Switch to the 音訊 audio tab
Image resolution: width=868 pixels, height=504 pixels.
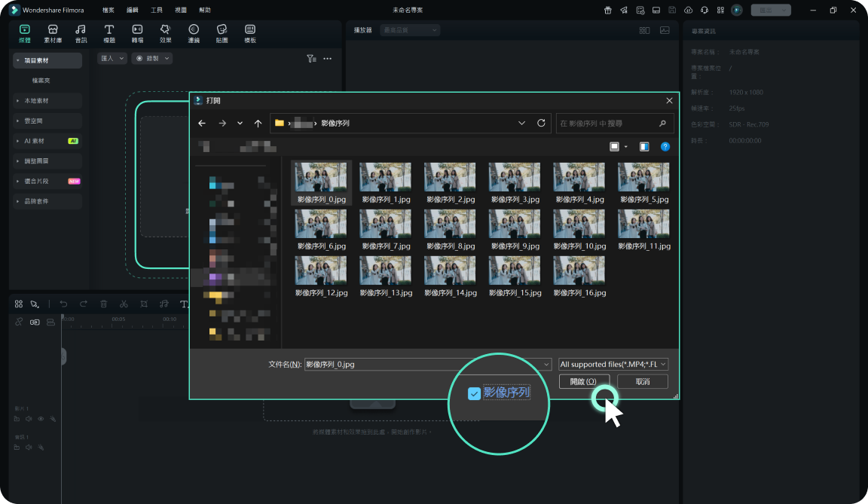coord(81,33)
